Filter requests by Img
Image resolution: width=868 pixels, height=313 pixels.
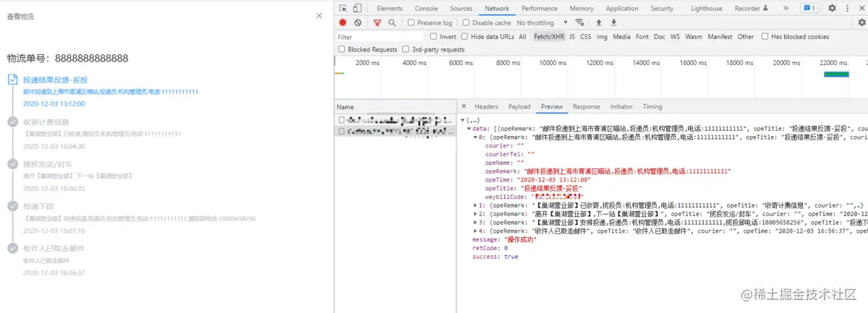(602, 36)
